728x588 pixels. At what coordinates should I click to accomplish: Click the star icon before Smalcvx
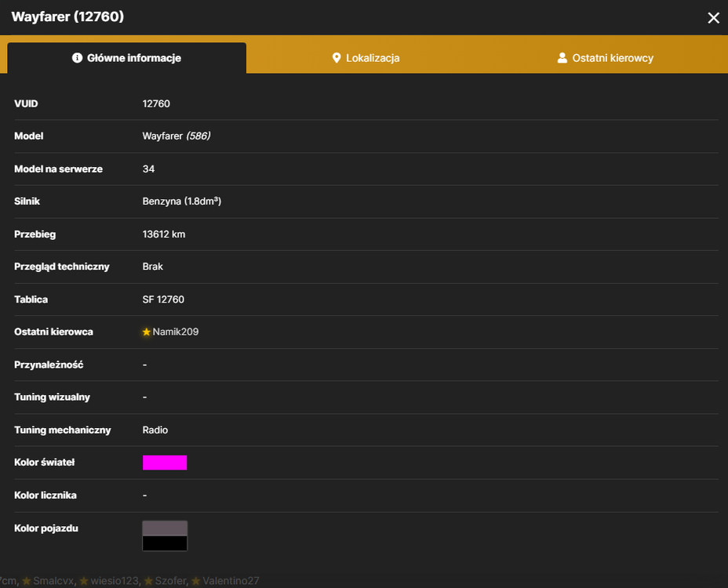27,581
